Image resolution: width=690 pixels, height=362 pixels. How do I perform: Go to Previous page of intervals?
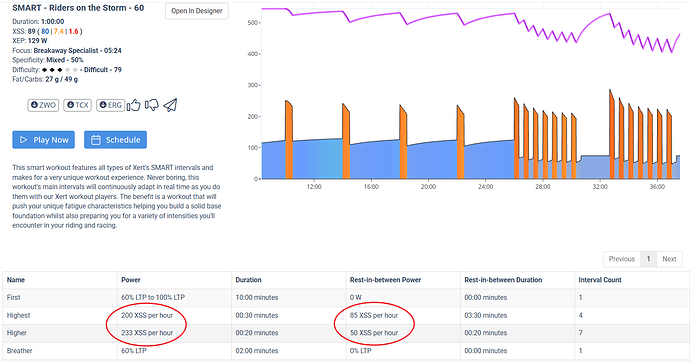coord(622,259)
